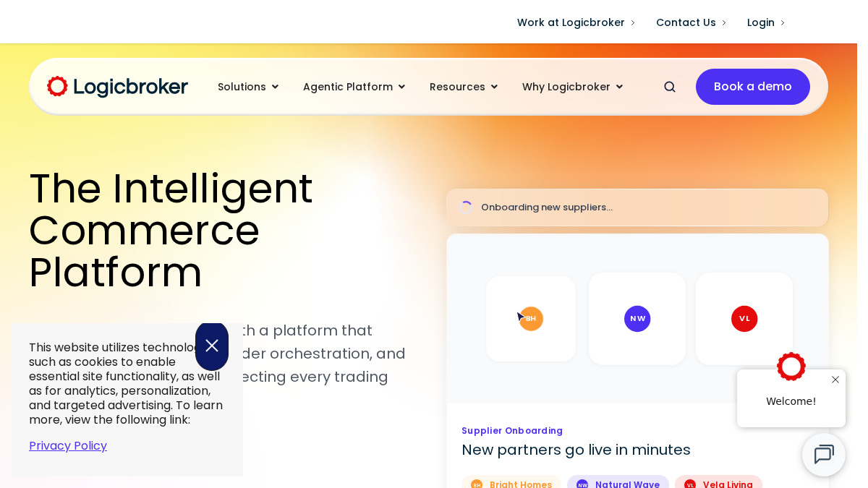Go to the Login page
The image size is (868, 488).
766,22
